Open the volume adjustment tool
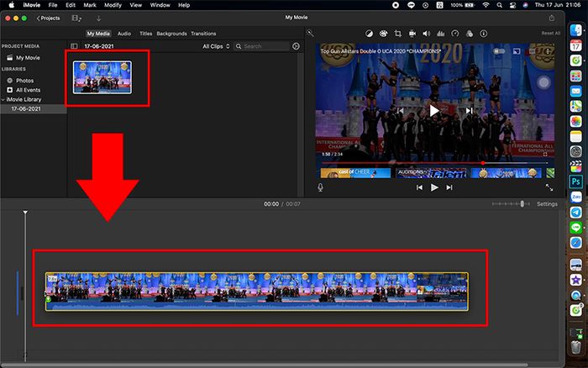Viewport: 588px width, 368px height. coord(427,34)
